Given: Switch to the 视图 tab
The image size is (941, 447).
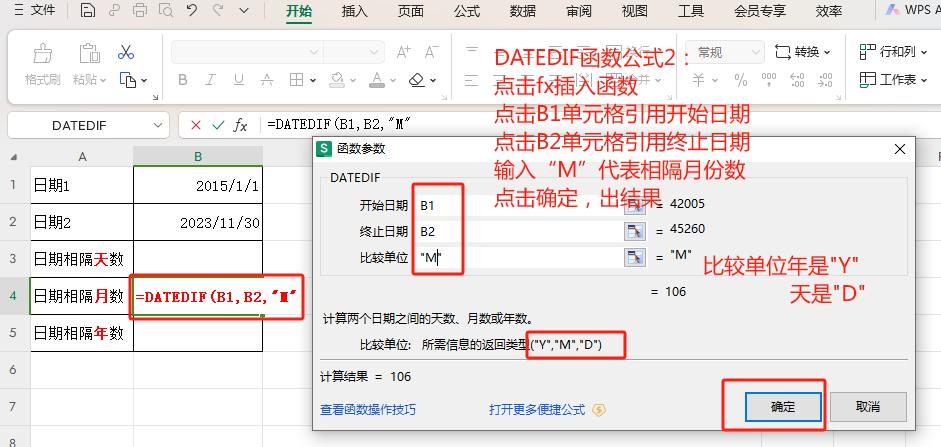Looking at the screenshot, I should [x=635, y=11].
